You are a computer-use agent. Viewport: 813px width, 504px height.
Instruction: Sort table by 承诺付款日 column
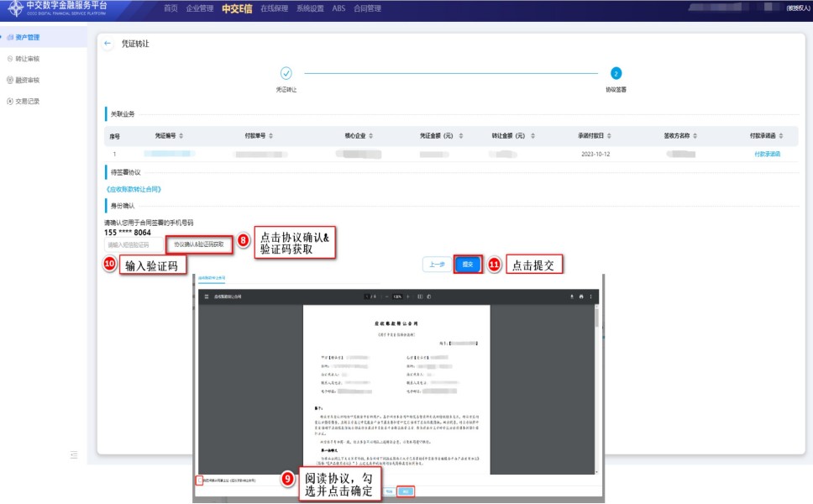pyautogui.click(x=616, y=136)
